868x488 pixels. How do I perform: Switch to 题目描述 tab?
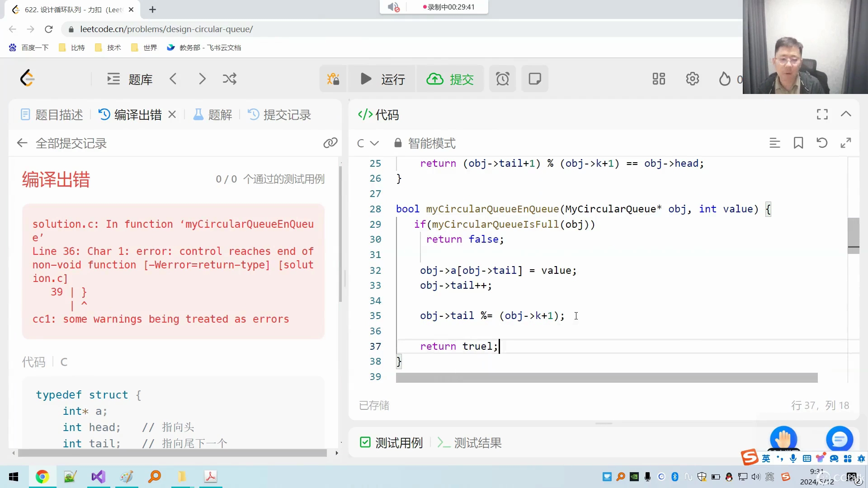52,115
